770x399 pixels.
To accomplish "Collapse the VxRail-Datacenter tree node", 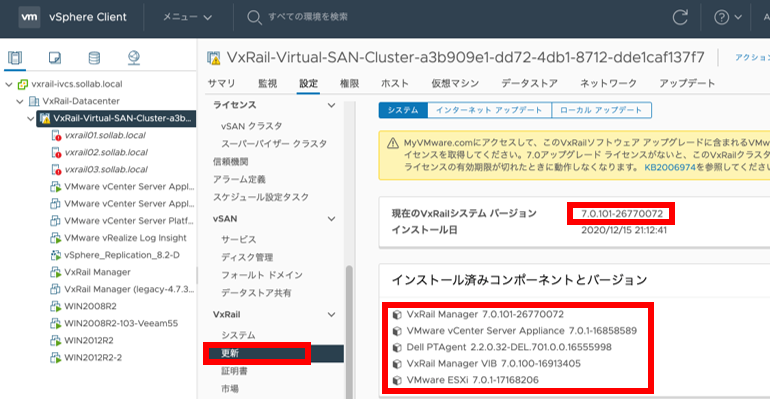I will 20,102.
